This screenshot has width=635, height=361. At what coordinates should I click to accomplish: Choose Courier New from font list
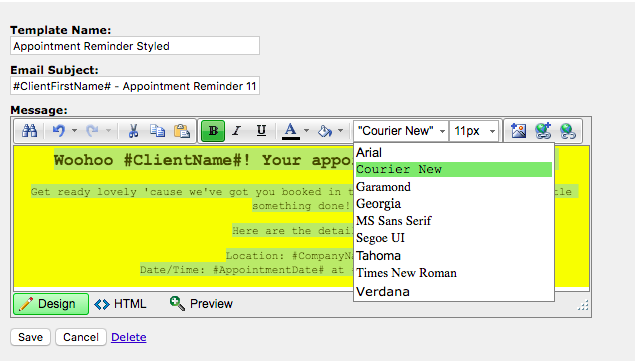[454, 169]
